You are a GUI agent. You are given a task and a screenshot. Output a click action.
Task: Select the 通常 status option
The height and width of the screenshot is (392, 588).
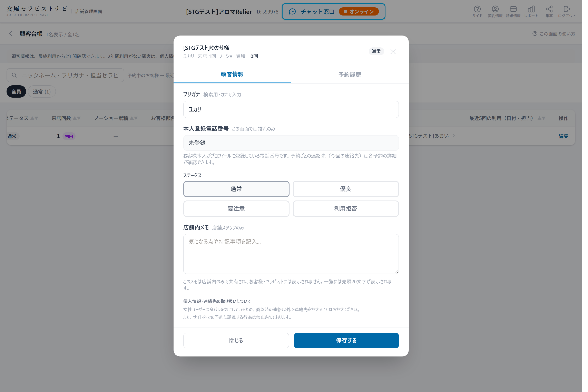[x=236, y=189]
